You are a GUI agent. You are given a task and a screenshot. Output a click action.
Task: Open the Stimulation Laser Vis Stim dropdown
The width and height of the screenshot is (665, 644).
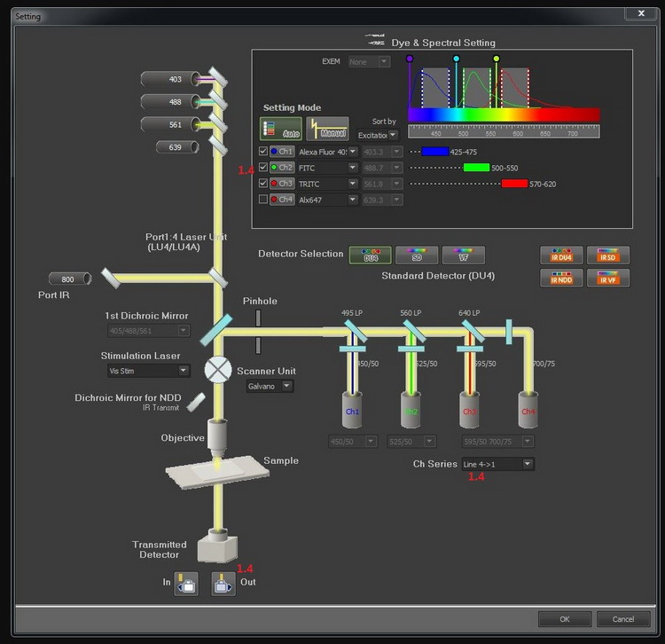coord(148,371)
